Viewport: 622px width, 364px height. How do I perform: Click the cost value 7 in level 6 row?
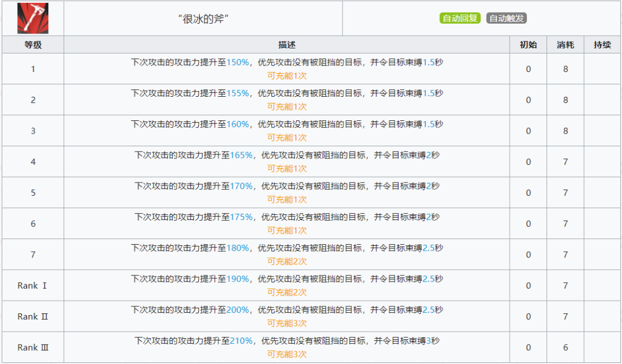pyautogui.click(x=566, y=223)
